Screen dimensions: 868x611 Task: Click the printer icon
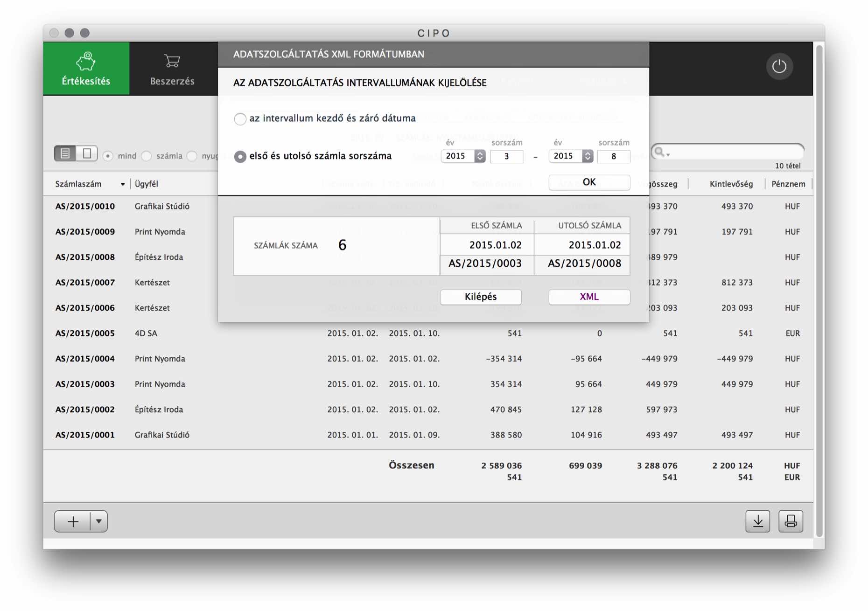coord(791,521)
